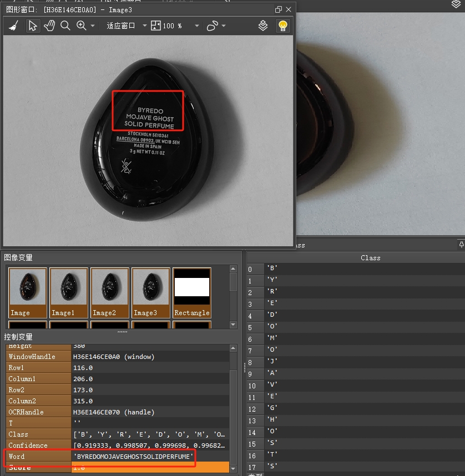Click the control variables scroll-up arrow
465x476 pixels.
[233, 348]
